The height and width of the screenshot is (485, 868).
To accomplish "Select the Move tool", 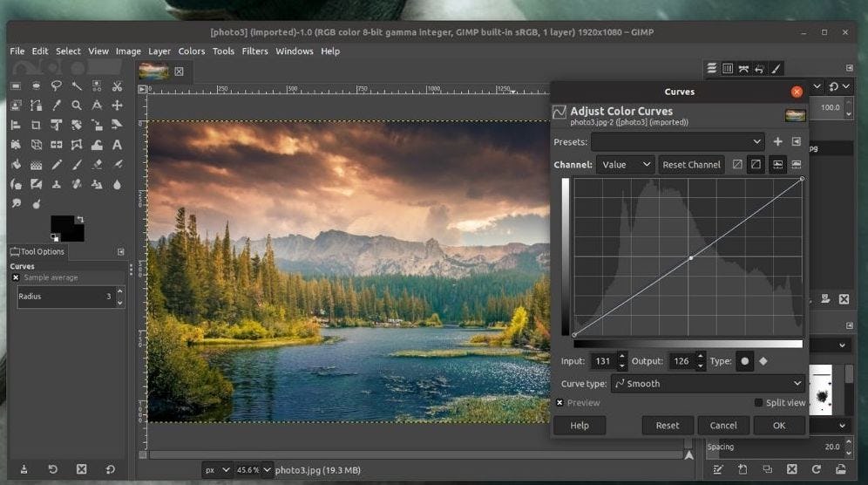I will 117,106.
